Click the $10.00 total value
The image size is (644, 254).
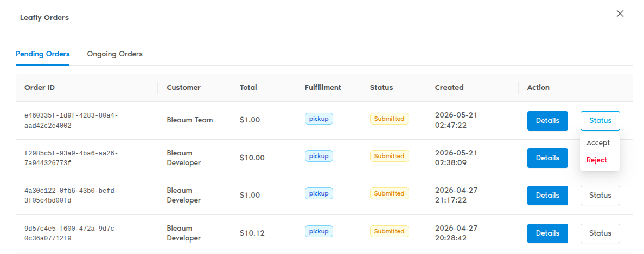click(x=252, y=158)
